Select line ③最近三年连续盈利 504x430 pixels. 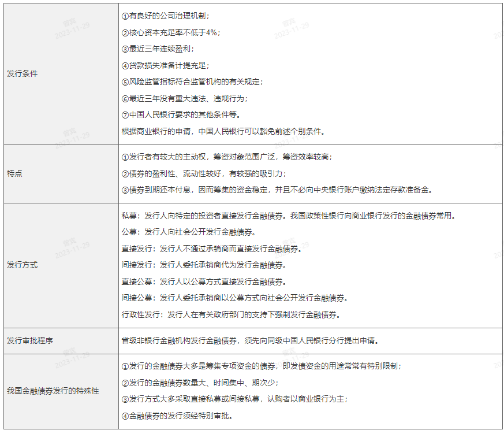(158, 49)
